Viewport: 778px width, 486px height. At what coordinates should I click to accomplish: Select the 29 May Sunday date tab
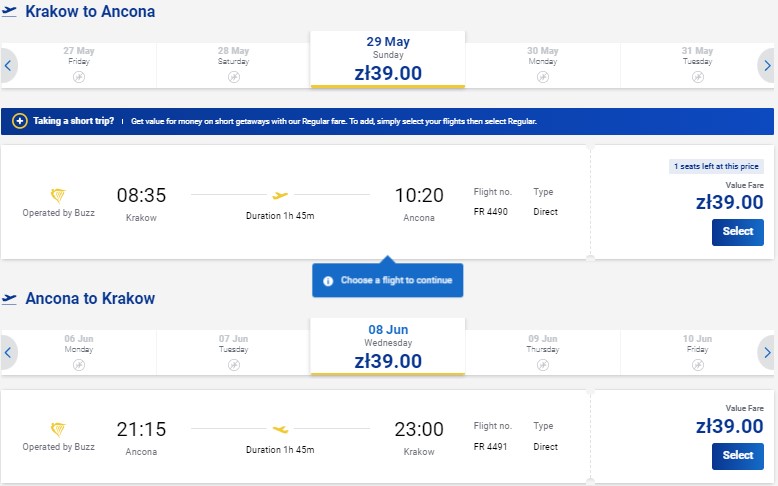(388, 60)
